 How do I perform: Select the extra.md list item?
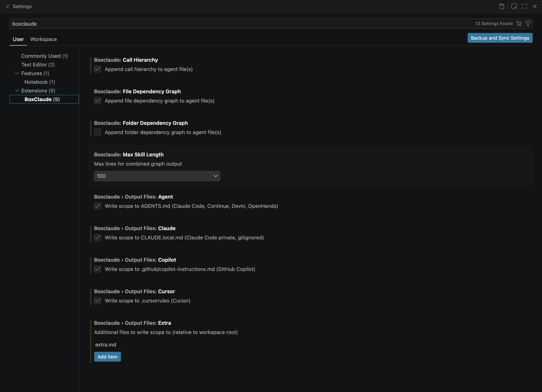tap(106, 345)
